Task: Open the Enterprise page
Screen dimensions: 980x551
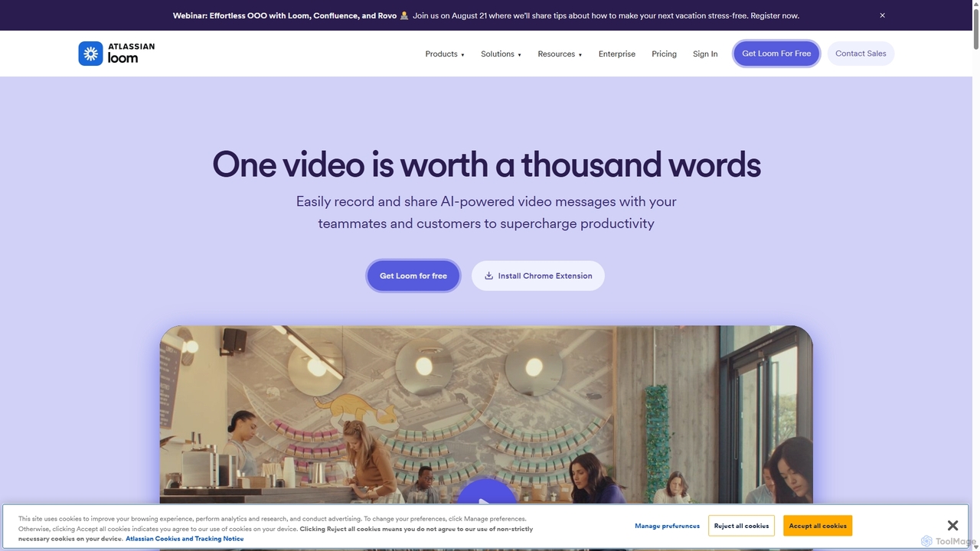Action: (617, 54)
